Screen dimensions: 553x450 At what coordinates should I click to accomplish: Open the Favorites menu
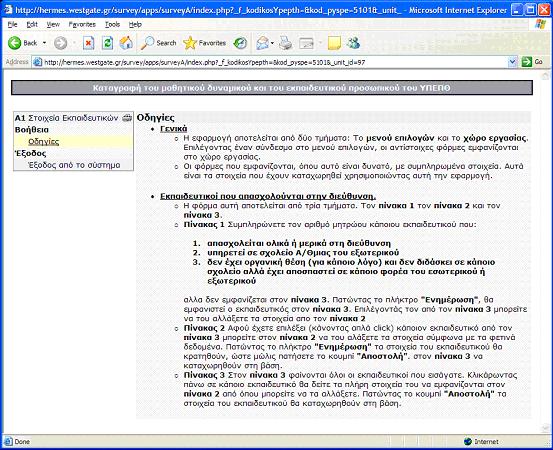pyautogui.click(x=82, y=24)
